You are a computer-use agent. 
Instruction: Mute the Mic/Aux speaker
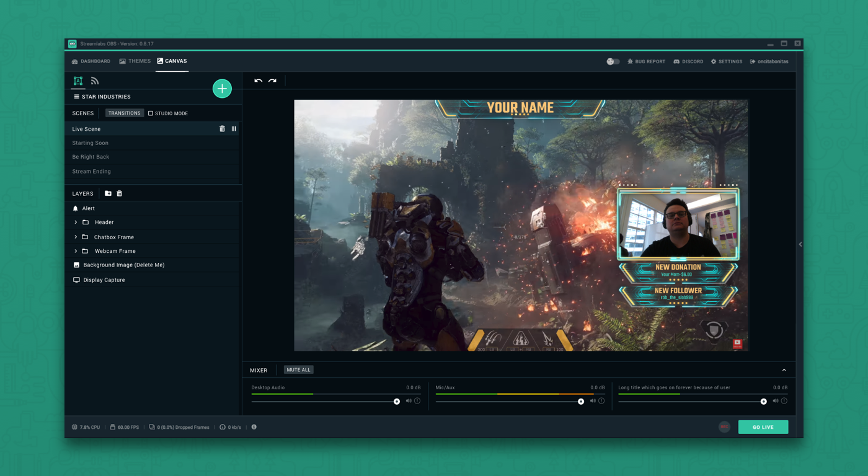pyautogui.click(x=593, y=401)
